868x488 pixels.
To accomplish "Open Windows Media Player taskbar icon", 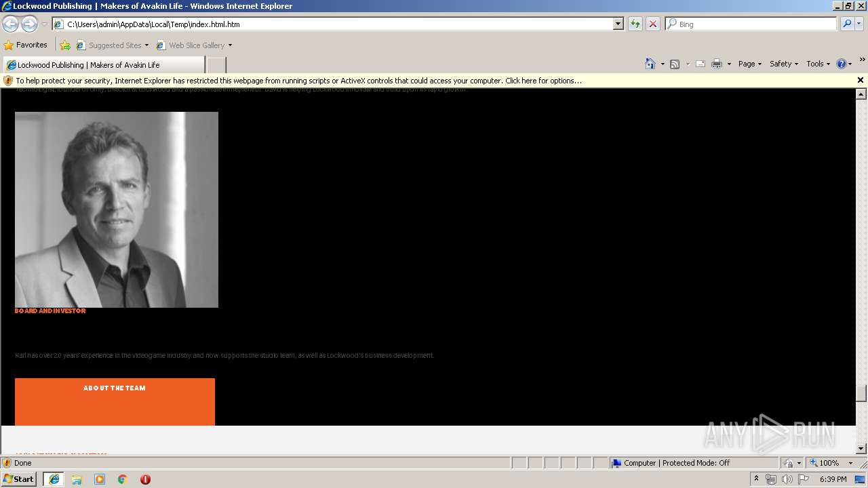I will tap(100, 479).
